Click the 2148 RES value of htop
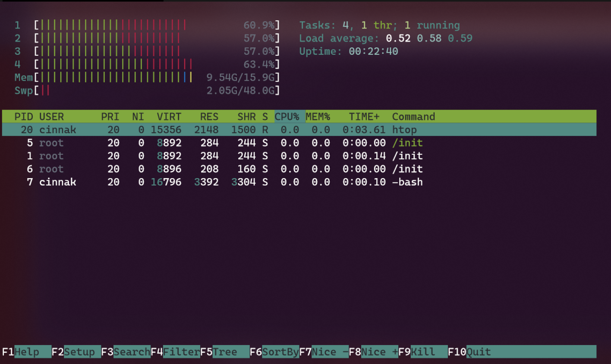Screen dimensions: 611x364 (x=206, y=129)
